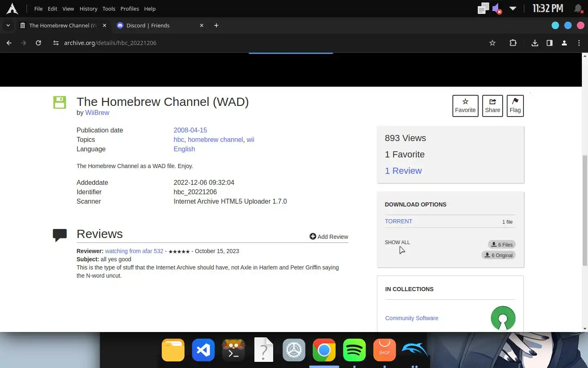Open the Profiles menu
Screen dimensions: 588x368
click(129, 9)
